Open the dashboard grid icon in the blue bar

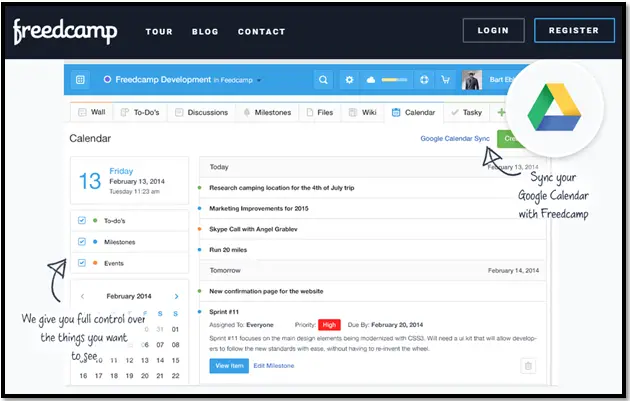pyautogui.click(x=80, y=80)
